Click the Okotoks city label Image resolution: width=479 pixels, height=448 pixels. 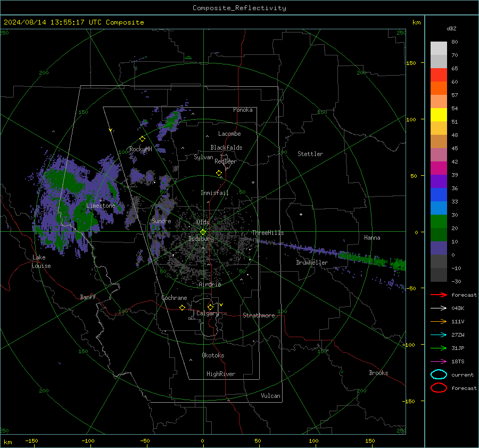(213, 355)
